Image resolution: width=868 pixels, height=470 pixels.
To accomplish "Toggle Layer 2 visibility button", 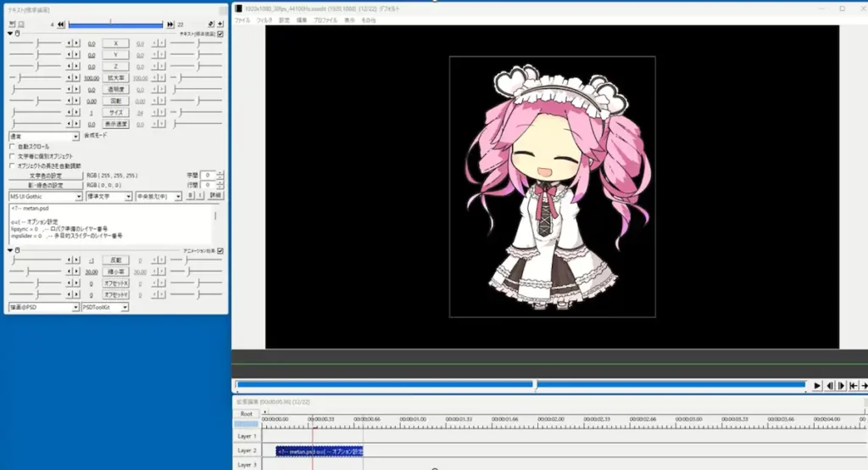I will click(247, 450).
